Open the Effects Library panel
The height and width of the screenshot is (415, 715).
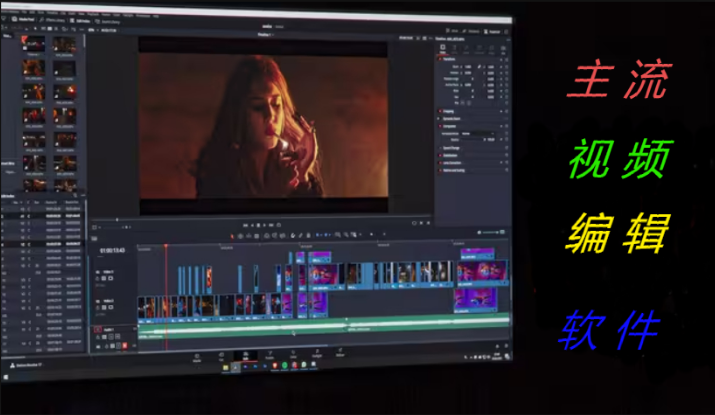[x=52, y=20]
